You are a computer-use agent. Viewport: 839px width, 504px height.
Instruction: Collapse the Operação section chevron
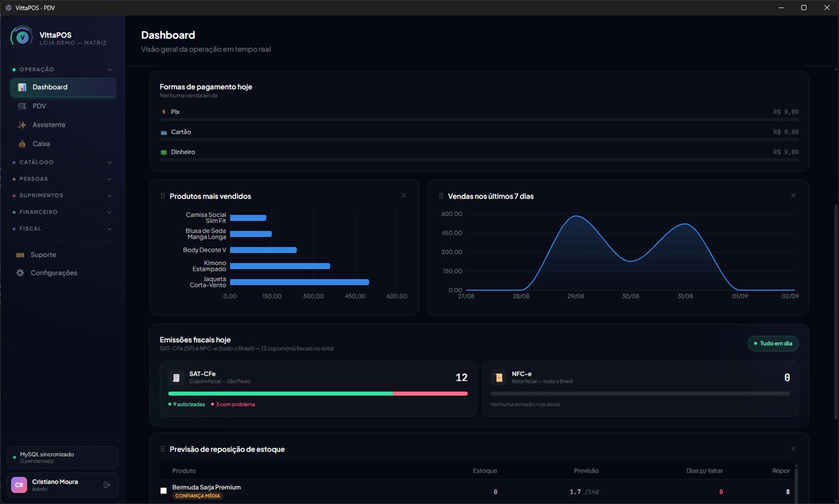click(x=110, y=70)
